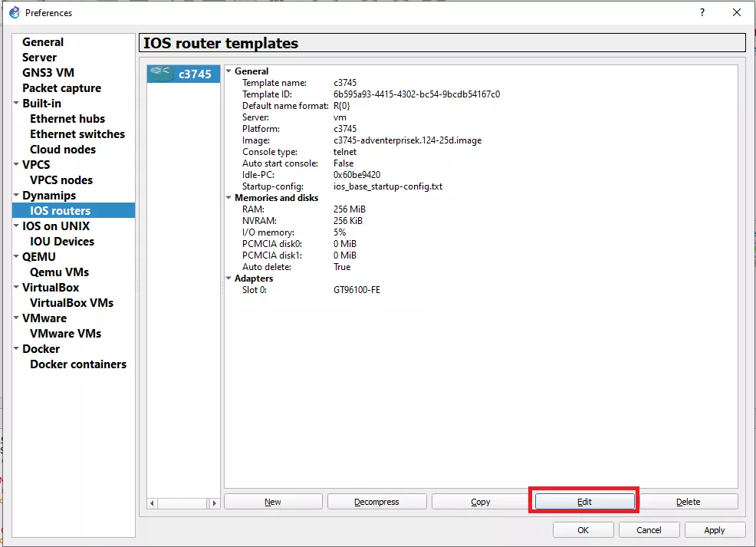Image resolution: width=756 pixels, height=547 pixels.
Task: Select the Built-in category
Action: (x=42, y=104)
